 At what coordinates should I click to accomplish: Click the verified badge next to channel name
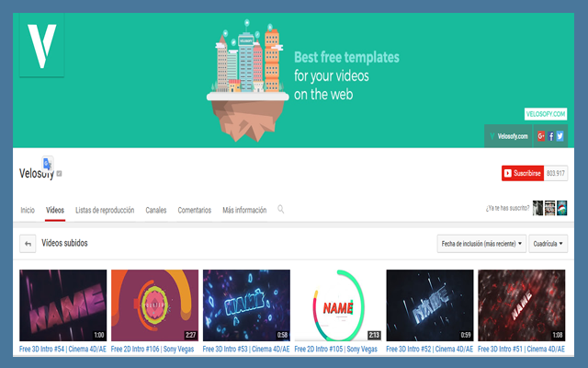(60, 174)
